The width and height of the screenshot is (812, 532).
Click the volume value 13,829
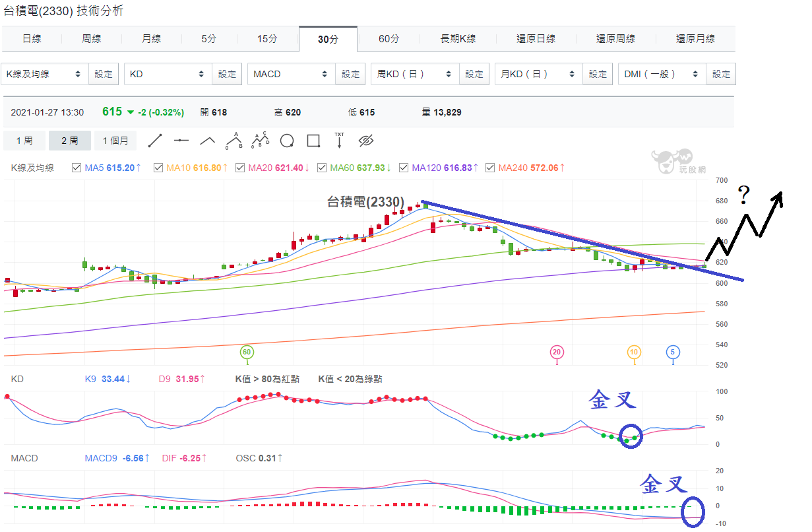click(447, 112)
